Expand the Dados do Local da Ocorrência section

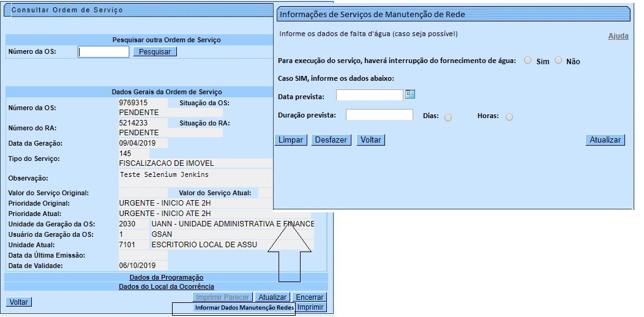167,286
